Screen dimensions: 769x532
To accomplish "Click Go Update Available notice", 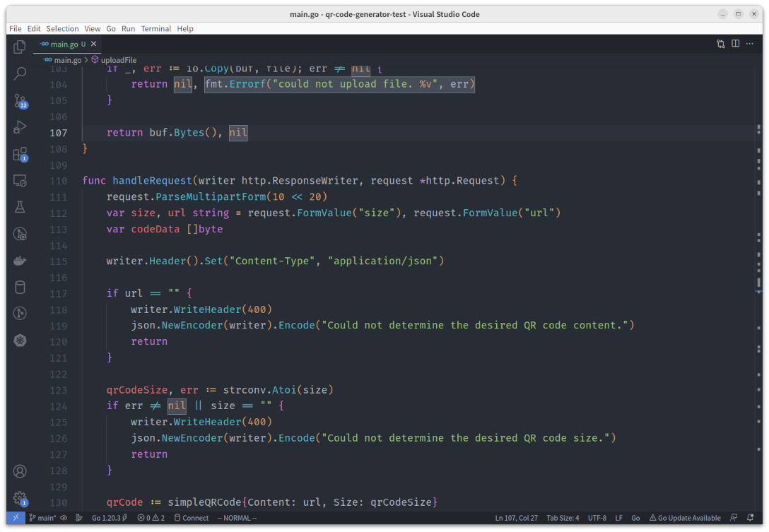I will click(x=685, y=518).
